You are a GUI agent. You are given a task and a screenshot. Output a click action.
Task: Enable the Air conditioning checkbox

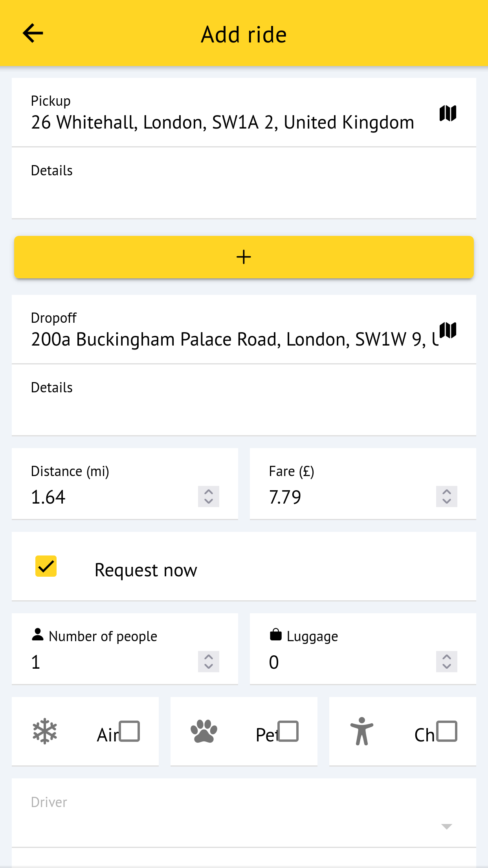[130, 731]
